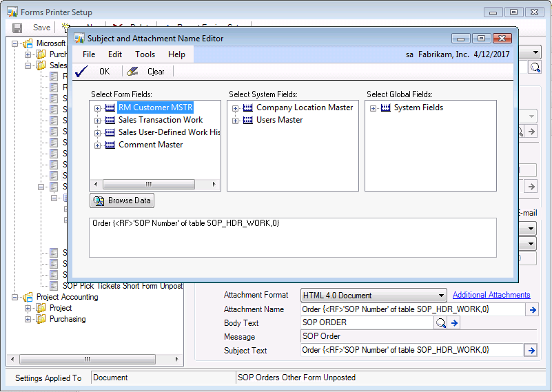Expand the Company Location Master node
The width and height of the screenshot is (552, 392).
pos(236,108)
